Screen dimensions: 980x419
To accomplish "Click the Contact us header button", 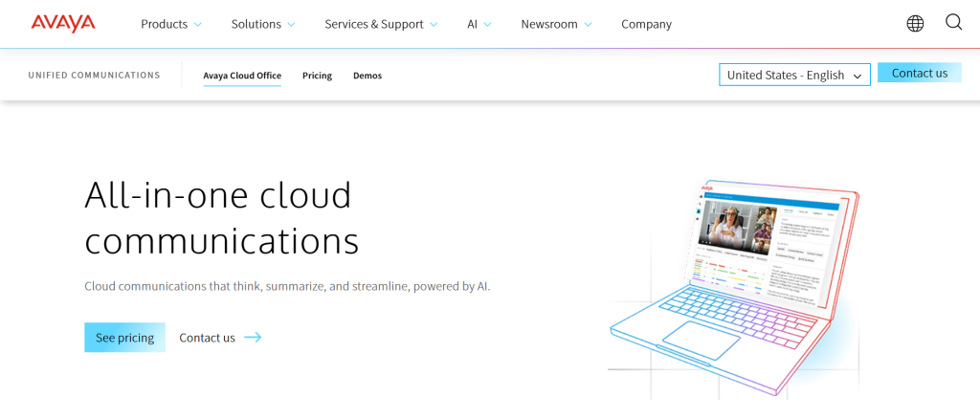I will click(x=920, y=73).
